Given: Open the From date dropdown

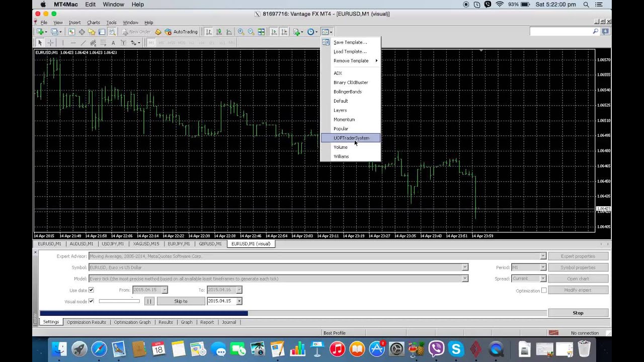Looking at the screenshot, I should point(165,290).
